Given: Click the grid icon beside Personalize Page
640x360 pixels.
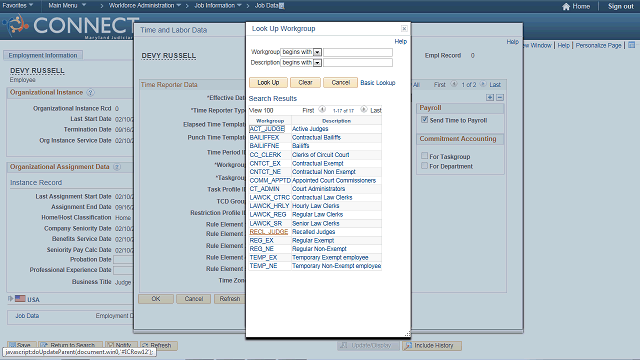Looking at the screenshot, I should (x=631, y=45).
